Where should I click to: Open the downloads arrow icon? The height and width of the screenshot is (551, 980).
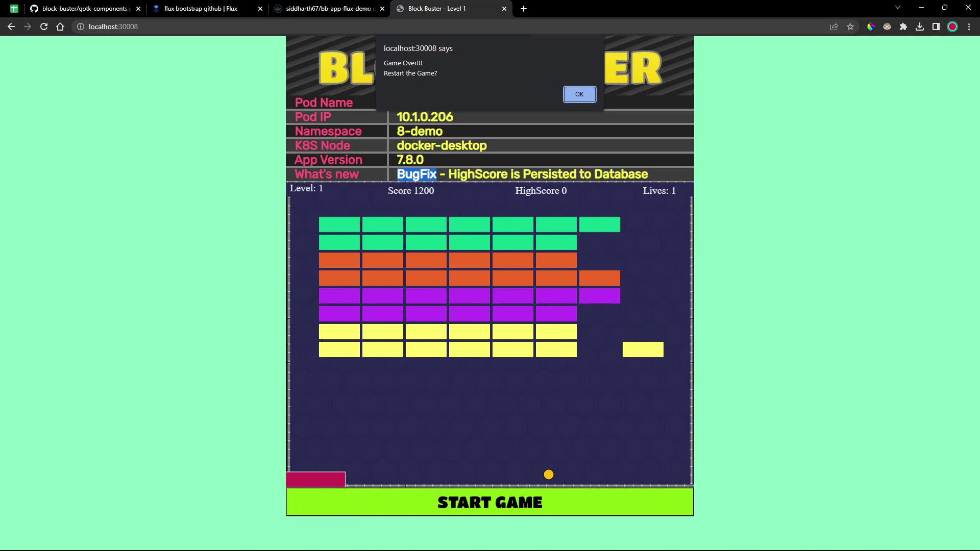(x=920, y=27)
